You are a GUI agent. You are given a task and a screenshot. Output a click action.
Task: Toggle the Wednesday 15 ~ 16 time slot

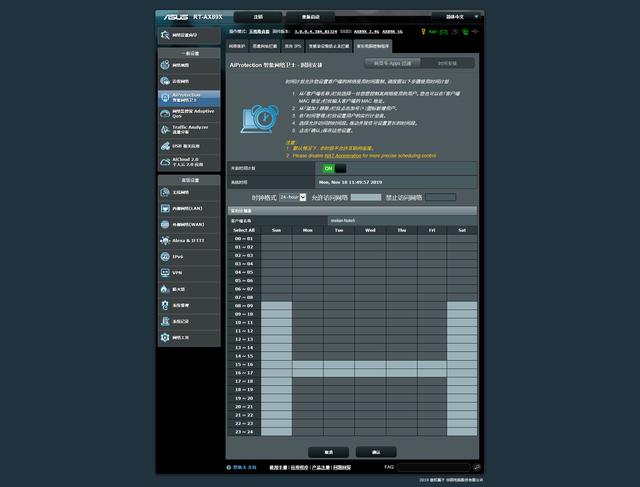tap(370, 365)
